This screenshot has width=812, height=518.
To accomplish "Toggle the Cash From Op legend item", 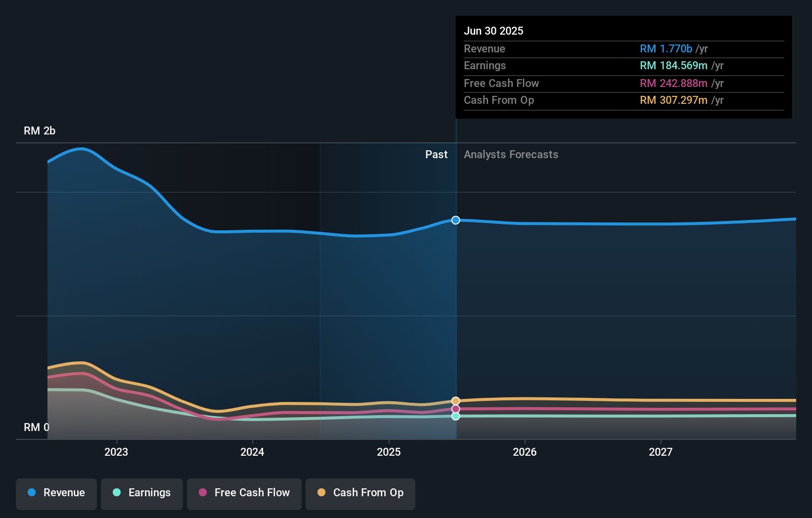I will point(360,493).
